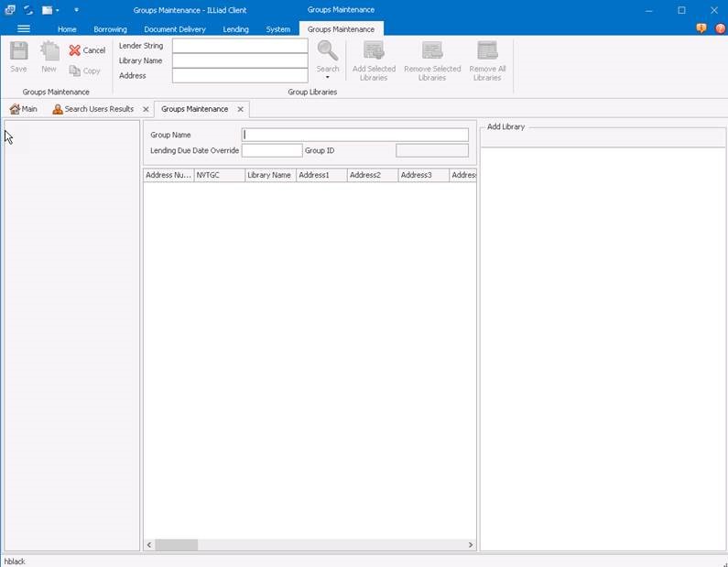
Task: Click the Search magnifier icon
Action: click(x=327, y=51)
